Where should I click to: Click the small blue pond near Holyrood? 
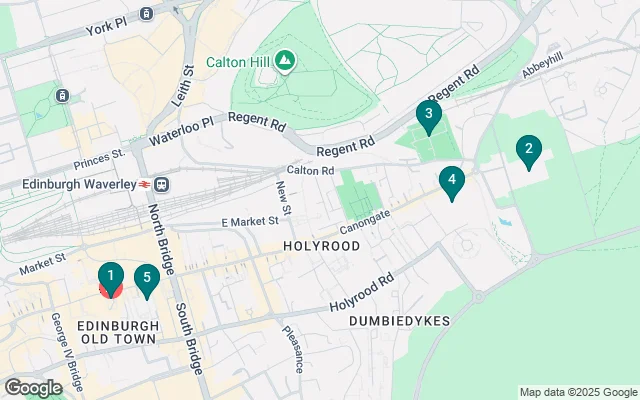[x=505, y=222]
